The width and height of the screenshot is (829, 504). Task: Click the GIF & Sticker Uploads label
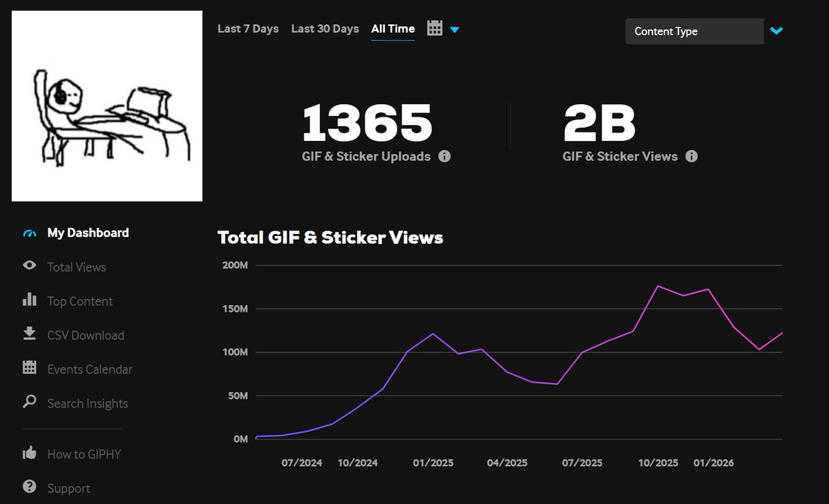tap(366, 157)
